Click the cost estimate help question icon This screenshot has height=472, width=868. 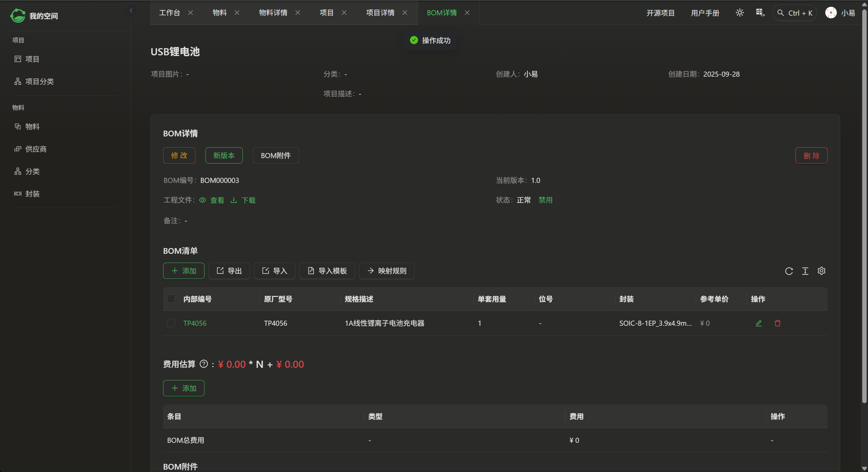203,364
